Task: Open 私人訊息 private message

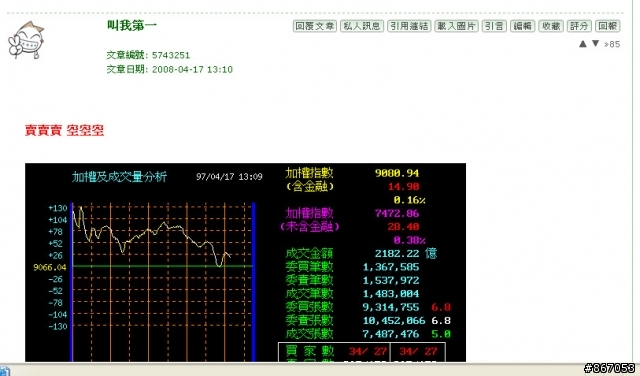Action: point(362,26)
